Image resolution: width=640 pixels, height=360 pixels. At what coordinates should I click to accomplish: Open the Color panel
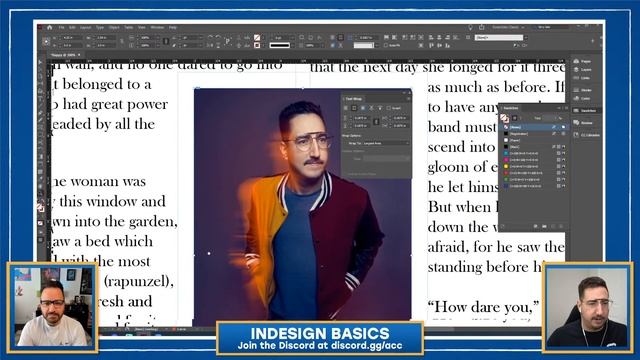coord(582,98)
